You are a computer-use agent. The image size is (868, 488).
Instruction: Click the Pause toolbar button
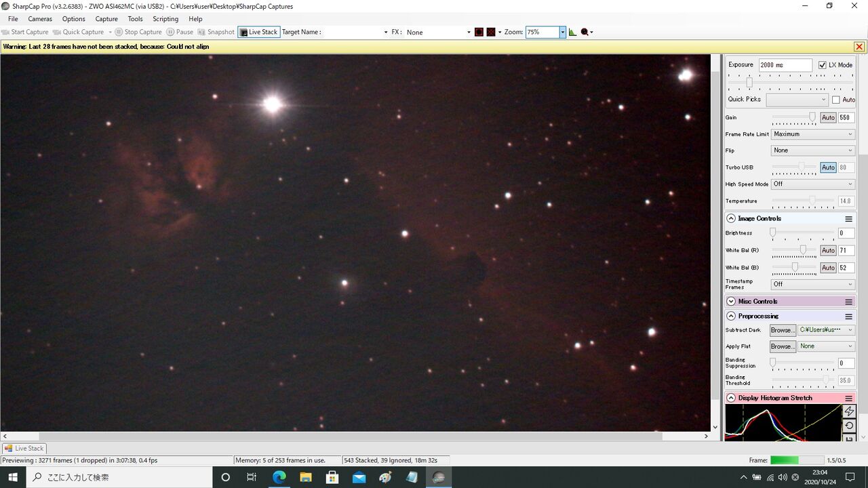point(180,32)
